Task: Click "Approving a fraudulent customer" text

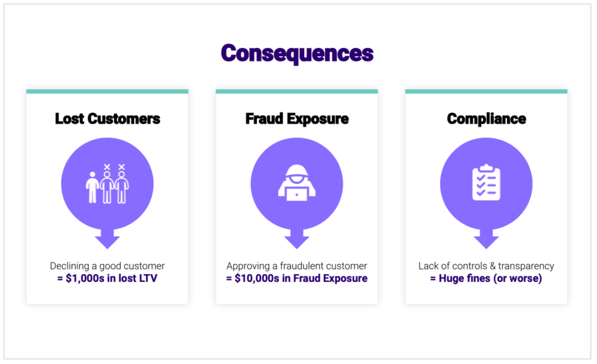Action: [x=297, y=266]
